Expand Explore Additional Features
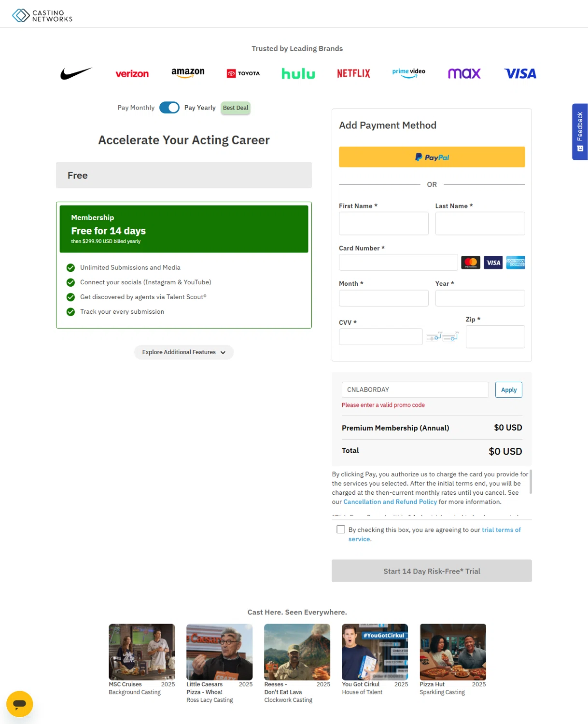The width and height of the screenshot is (588, 724). (184, 352)
